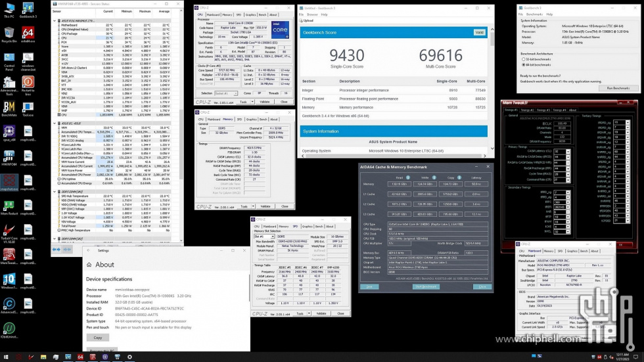Open This PC desktop icon

point(9,11)
